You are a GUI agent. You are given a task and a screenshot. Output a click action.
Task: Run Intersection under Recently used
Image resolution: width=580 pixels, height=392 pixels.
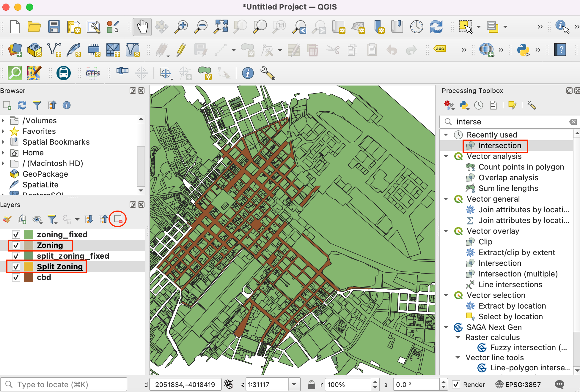point(499,146)
